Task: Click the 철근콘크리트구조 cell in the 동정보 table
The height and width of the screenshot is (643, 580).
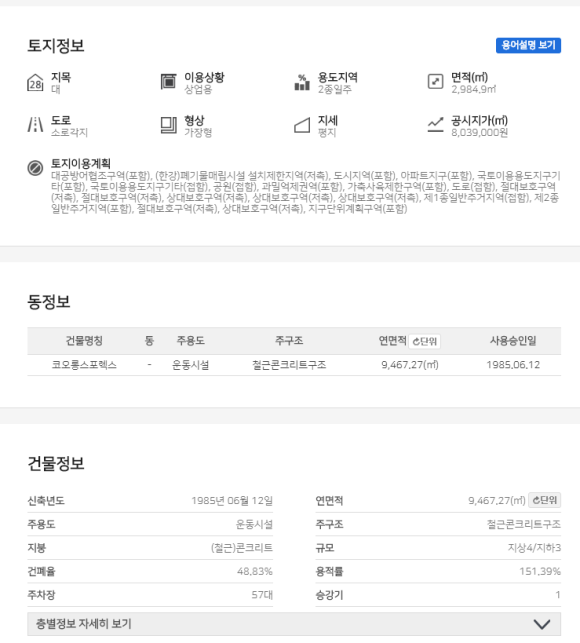Action: 289,365
